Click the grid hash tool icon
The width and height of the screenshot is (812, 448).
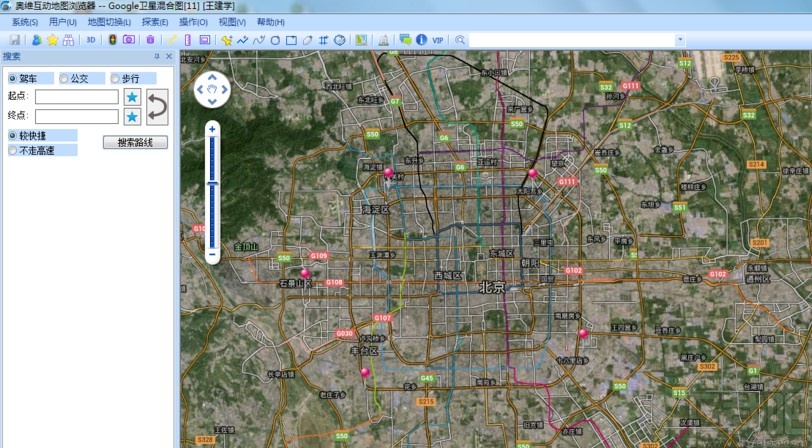pyautogui.click(x=323, y=40)
